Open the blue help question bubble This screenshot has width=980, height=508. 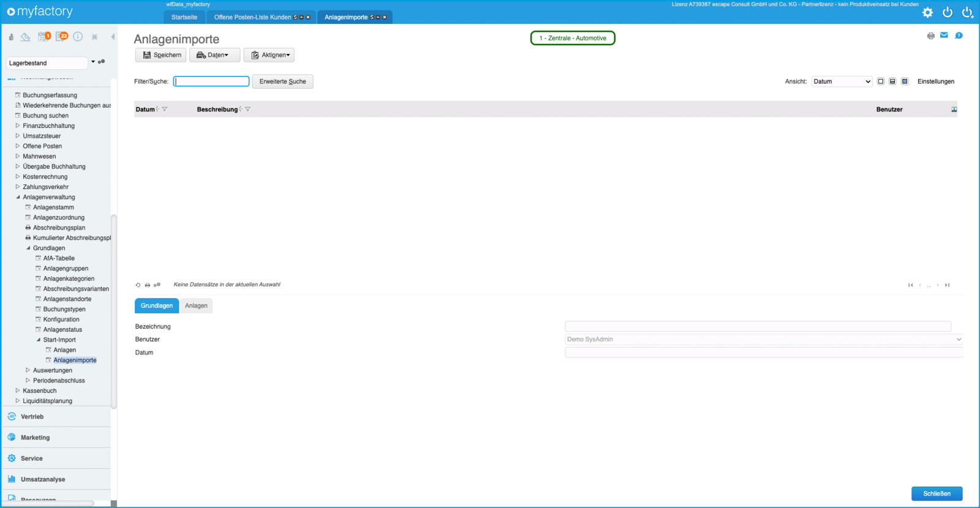click(x=959, y=35)
